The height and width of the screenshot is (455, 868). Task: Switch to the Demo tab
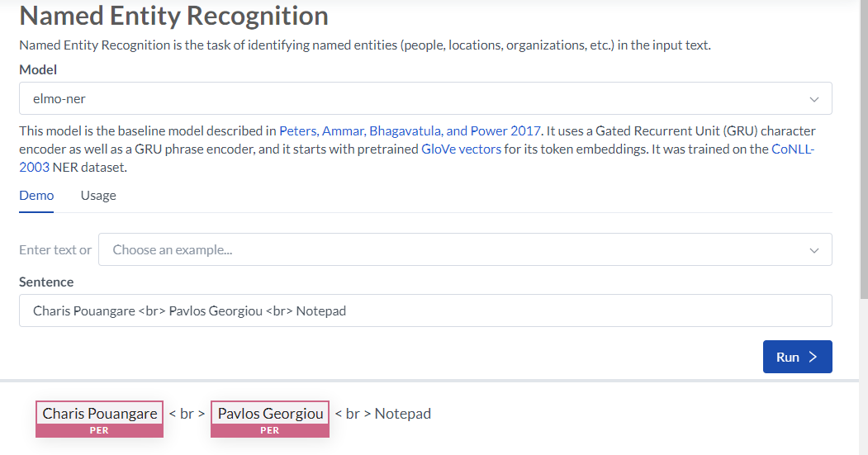point(36,196)
